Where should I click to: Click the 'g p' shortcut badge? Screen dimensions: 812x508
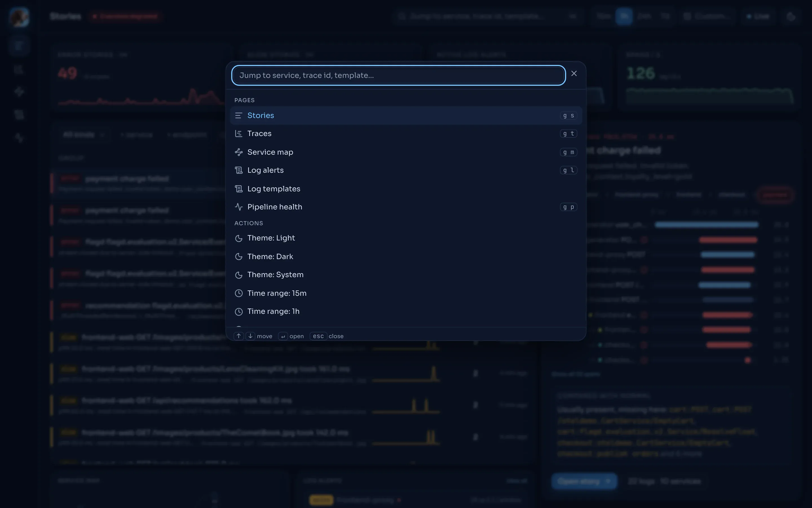click(x=568, y=207)
